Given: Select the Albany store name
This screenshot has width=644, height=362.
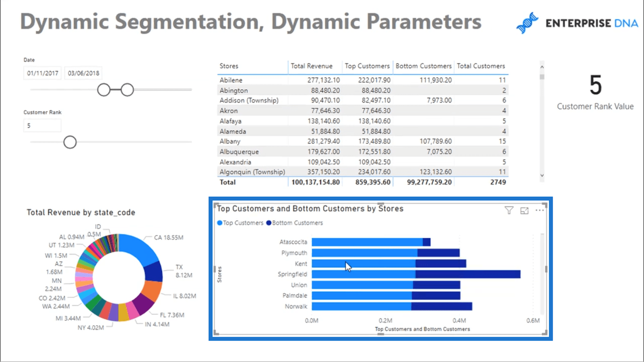Looking at the screenshot, I should 230,142.
